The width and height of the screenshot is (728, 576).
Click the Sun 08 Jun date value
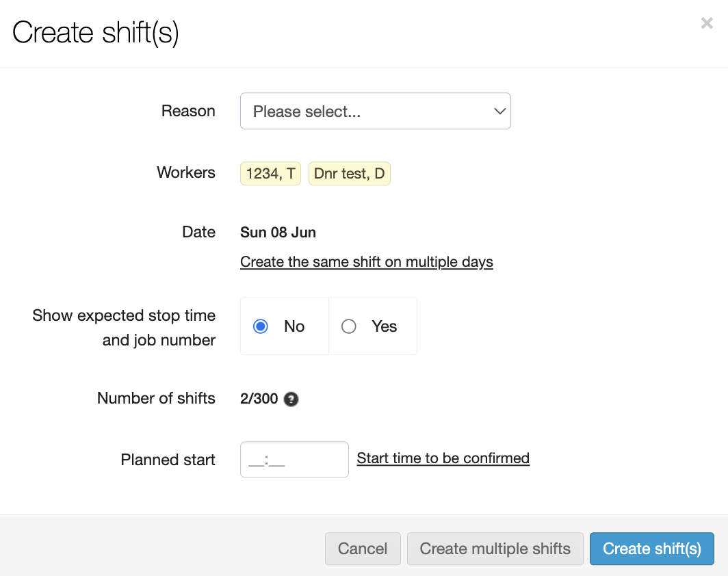click(x=278, y=233)
